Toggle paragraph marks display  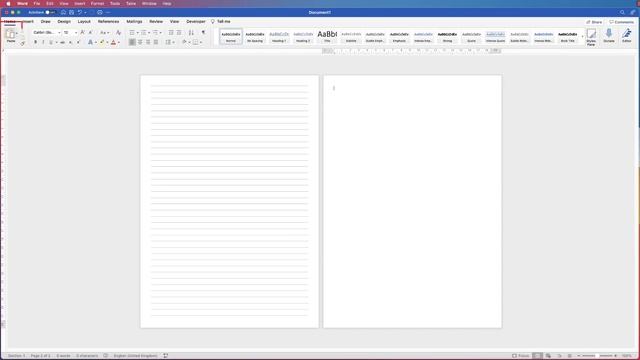(203, 32)
